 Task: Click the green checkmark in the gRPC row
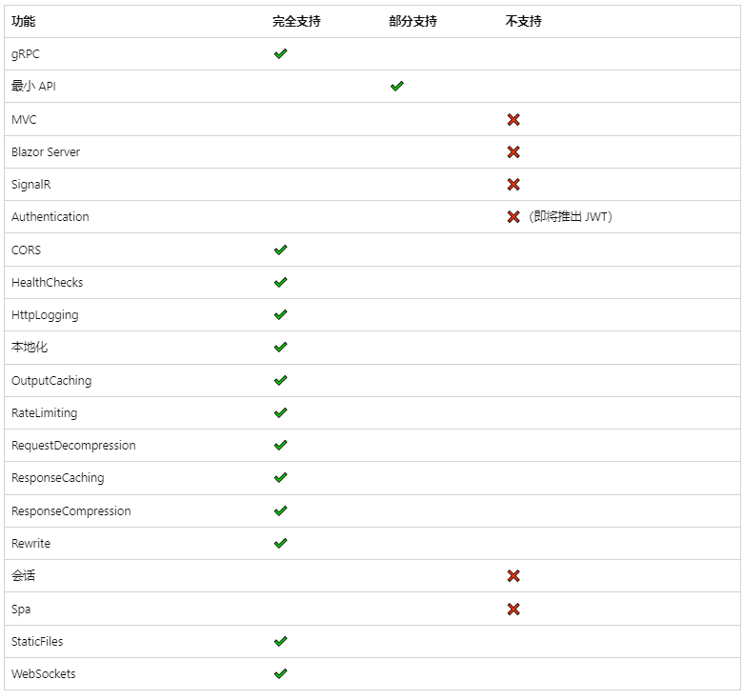pyautogui.click(x=280, y=54)
